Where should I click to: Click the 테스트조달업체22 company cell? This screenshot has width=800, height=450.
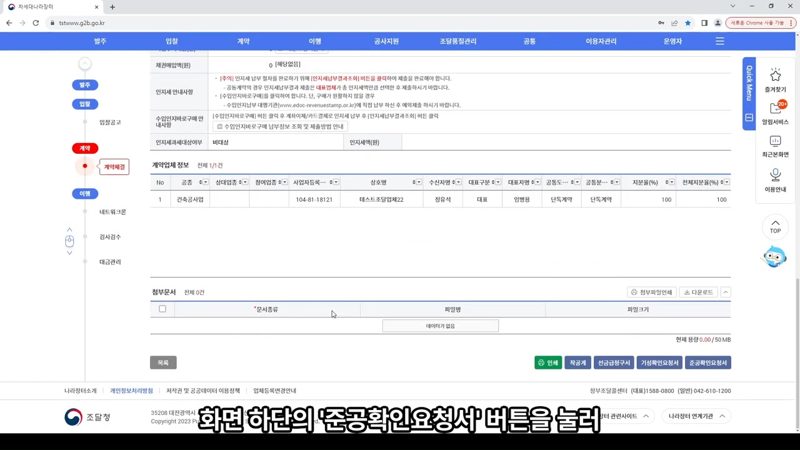381,199
